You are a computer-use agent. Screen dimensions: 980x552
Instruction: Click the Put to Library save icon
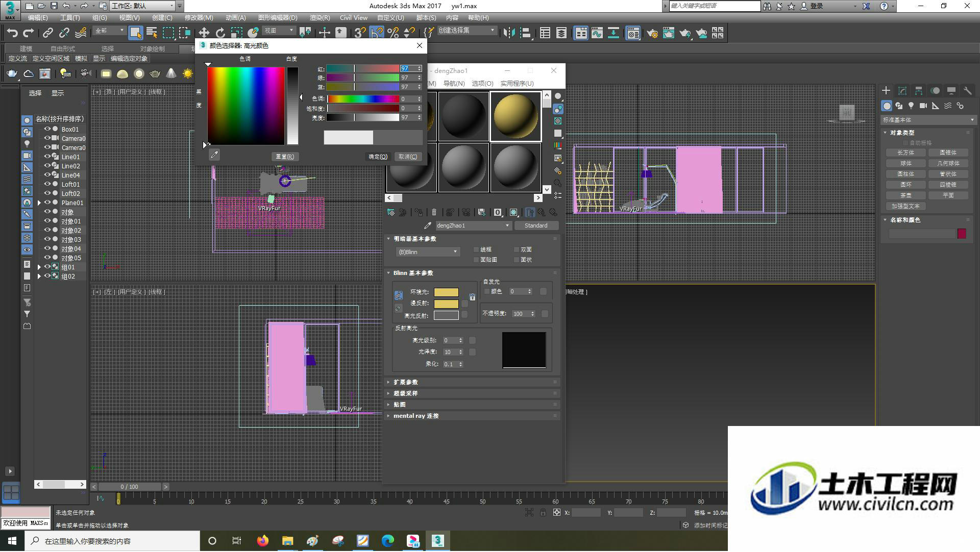tap(481, 212)
